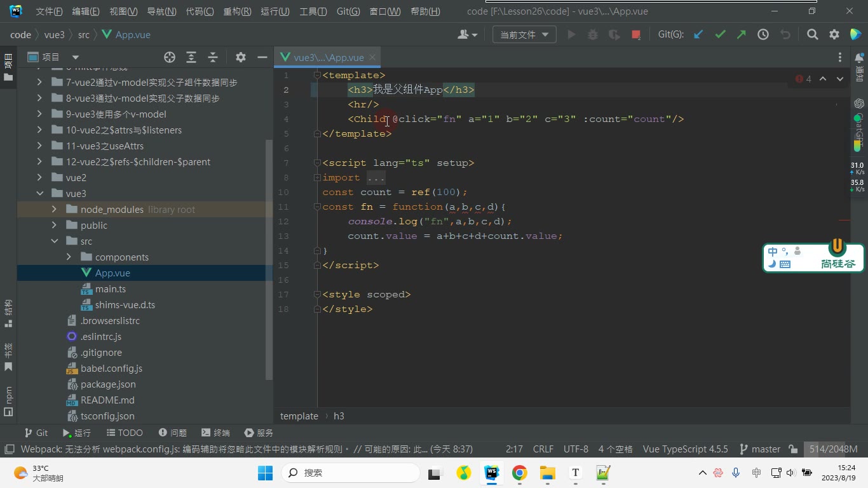Fold the template block in editor

coord(317,76)
